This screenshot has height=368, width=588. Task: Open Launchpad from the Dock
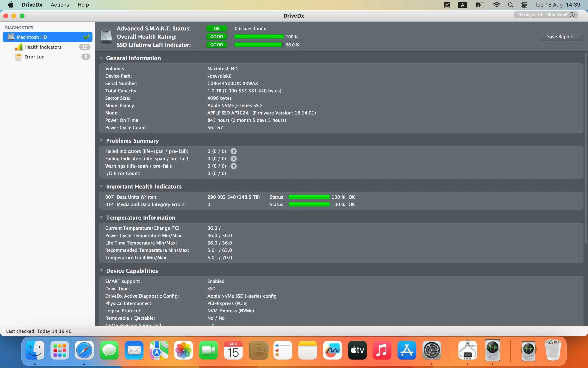pos(60,350)
